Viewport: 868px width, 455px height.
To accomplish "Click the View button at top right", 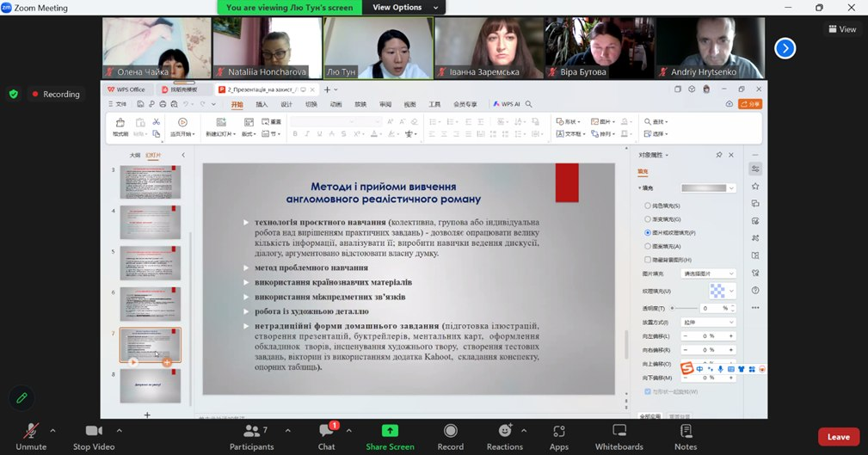I will coord(842,29).
